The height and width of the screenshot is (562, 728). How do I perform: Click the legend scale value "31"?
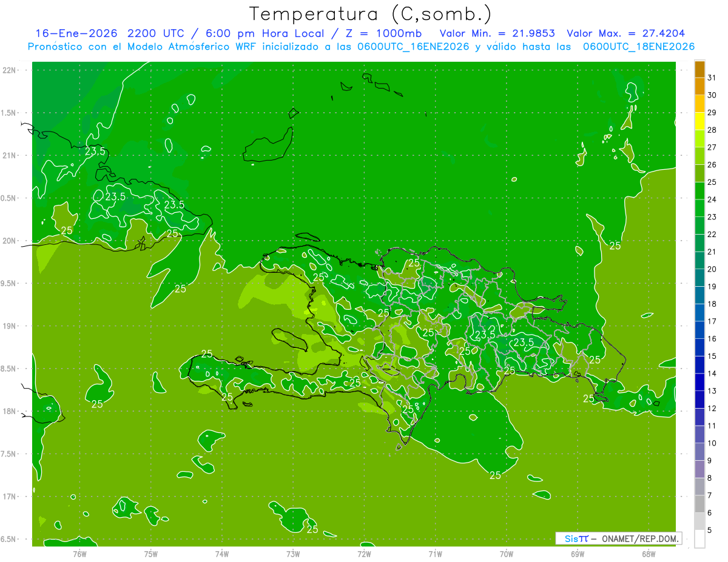712,78
